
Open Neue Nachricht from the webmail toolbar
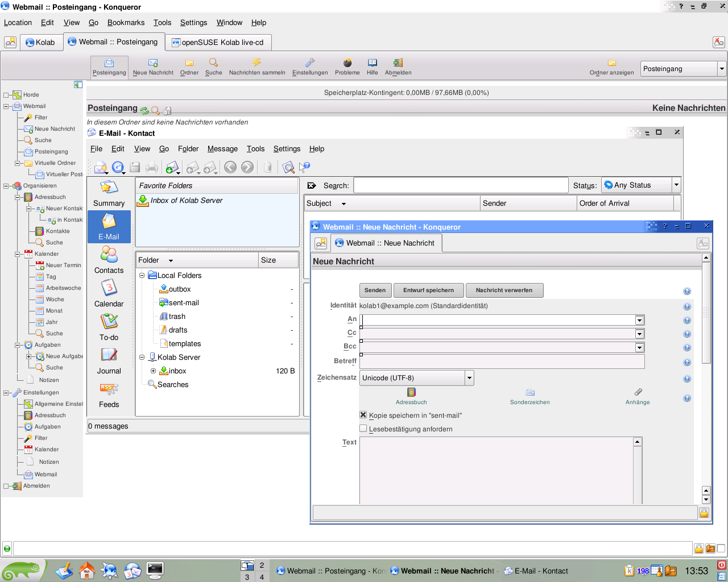(x=152, y=66)
